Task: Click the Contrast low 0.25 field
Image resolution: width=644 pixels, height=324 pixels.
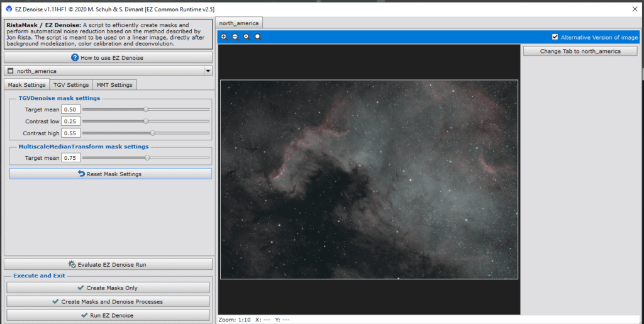Action: 70,121
